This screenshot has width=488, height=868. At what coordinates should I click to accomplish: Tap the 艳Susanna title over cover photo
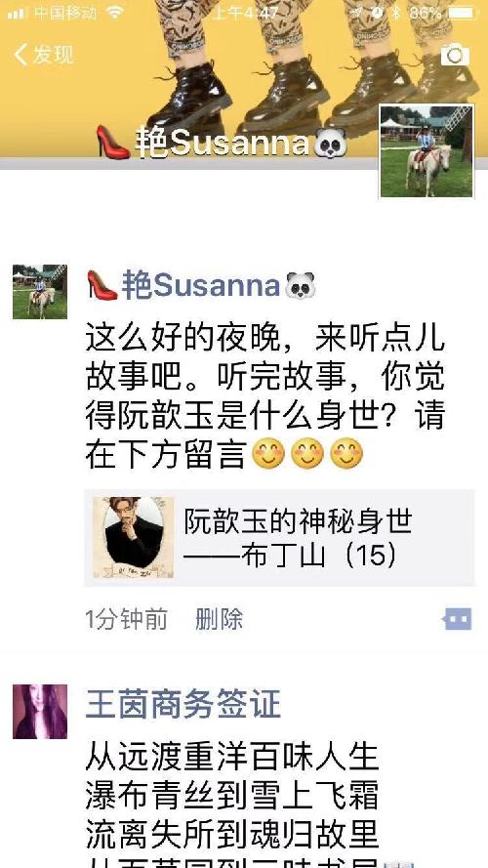click(x=222, y=143)
